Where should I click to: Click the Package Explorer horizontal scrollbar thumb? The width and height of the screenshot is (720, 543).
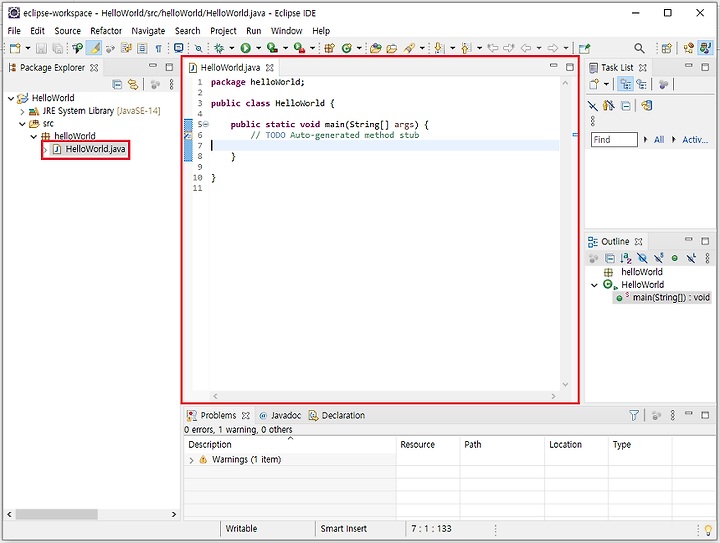[x=56, y=514]
